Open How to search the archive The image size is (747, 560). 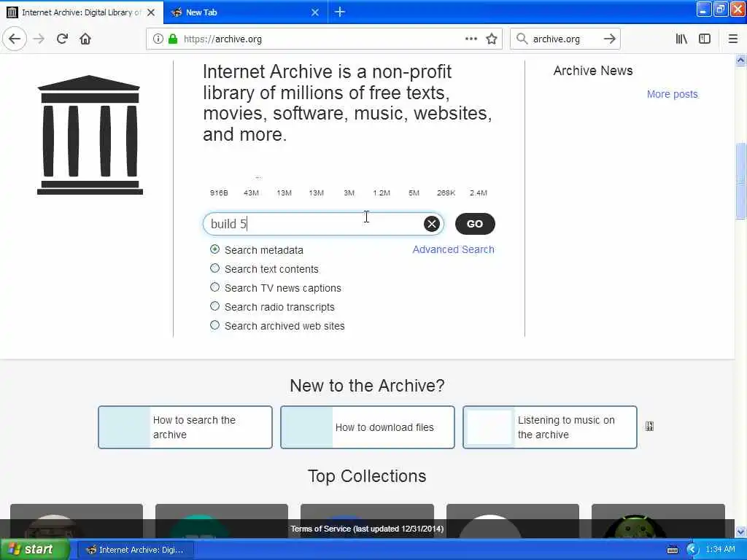(185, 427)
